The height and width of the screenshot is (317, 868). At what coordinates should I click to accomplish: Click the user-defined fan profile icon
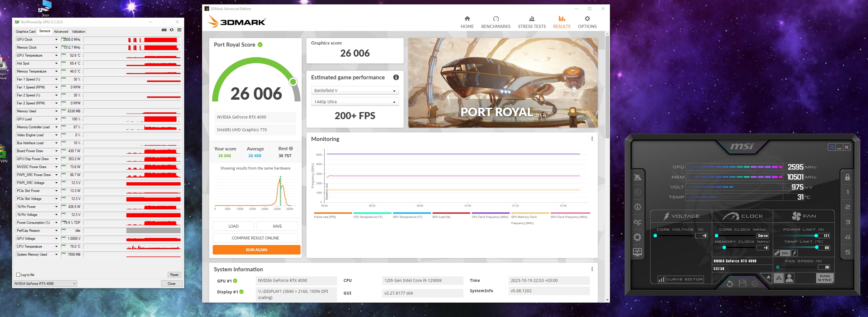(790, 278)
